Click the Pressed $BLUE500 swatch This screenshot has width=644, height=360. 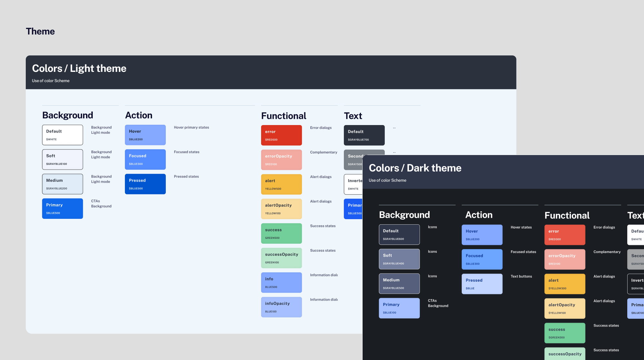point(145,184)
